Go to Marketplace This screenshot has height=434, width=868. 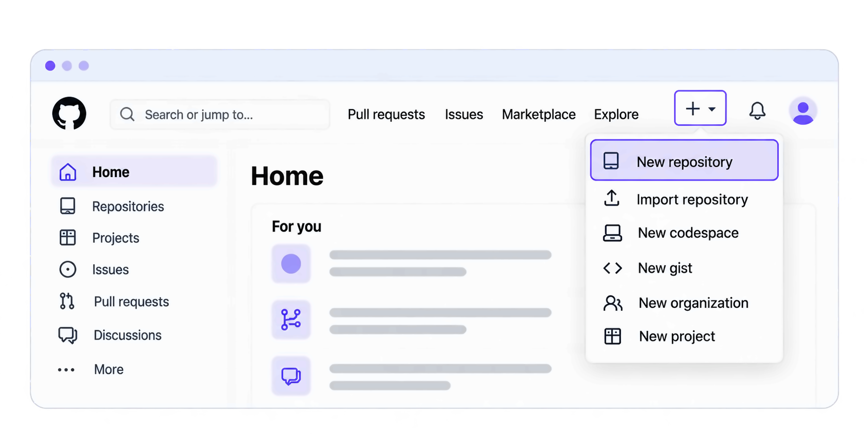(539, 114)
